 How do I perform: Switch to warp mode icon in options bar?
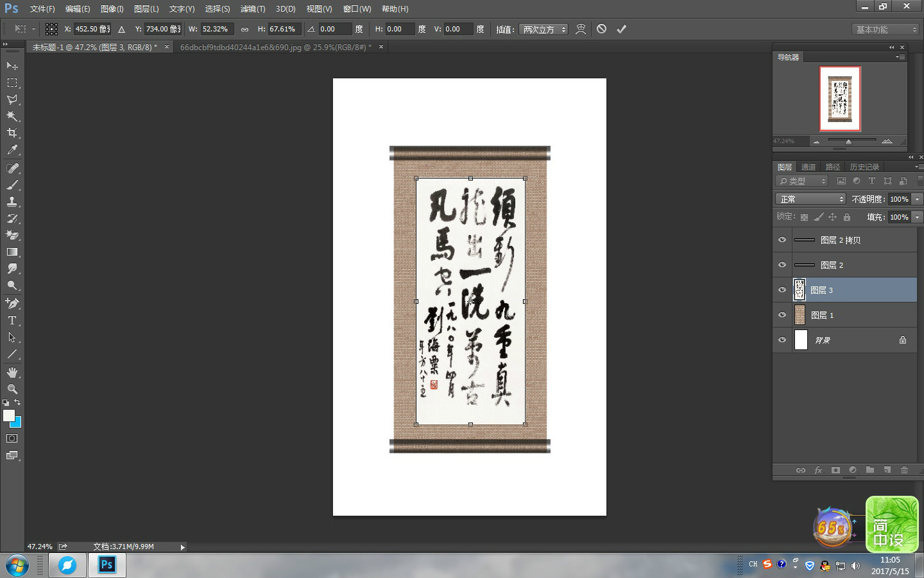581,29
